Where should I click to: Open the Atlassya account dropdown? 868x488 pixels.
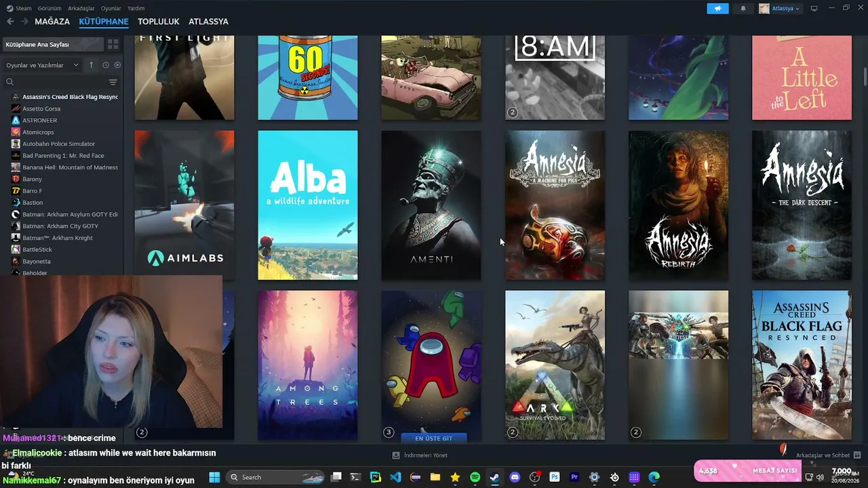779,8
